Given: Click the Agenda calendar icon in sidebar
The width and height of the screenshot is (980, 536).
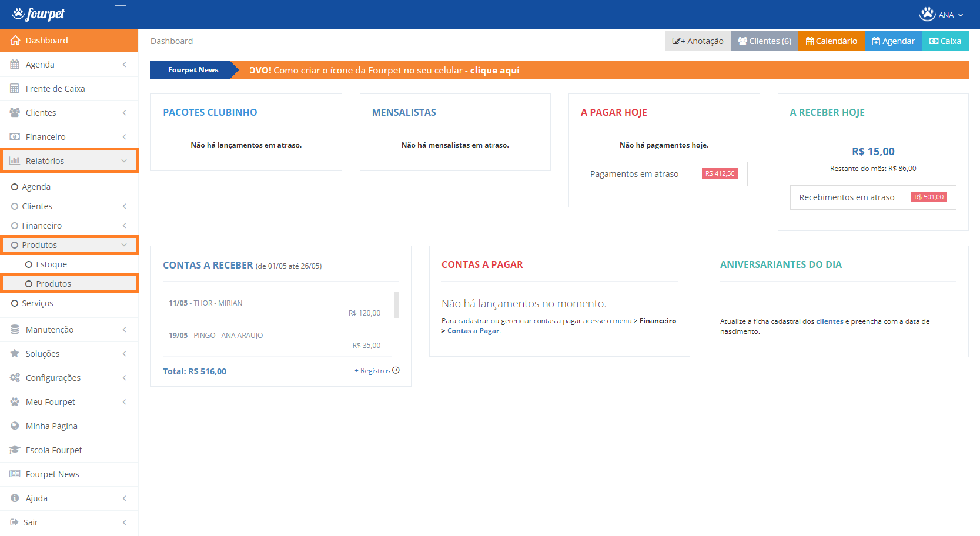Looking at the screenshot, I should [x=15, y=65].
